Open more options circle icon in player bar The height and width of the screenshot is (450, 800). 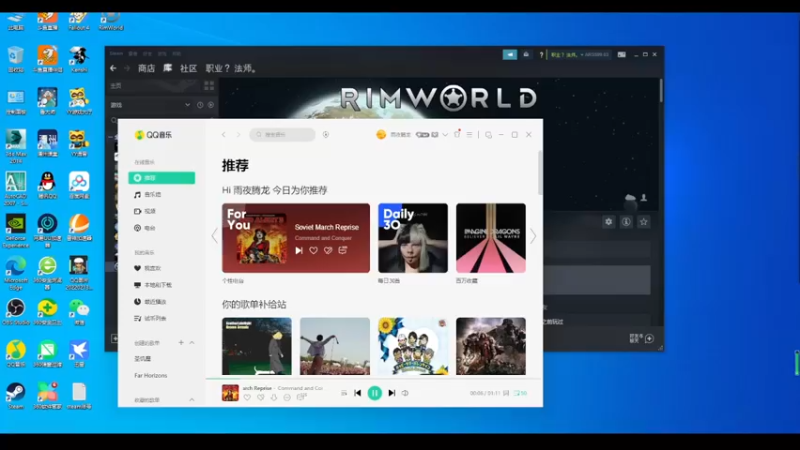(x=287, y=397)
